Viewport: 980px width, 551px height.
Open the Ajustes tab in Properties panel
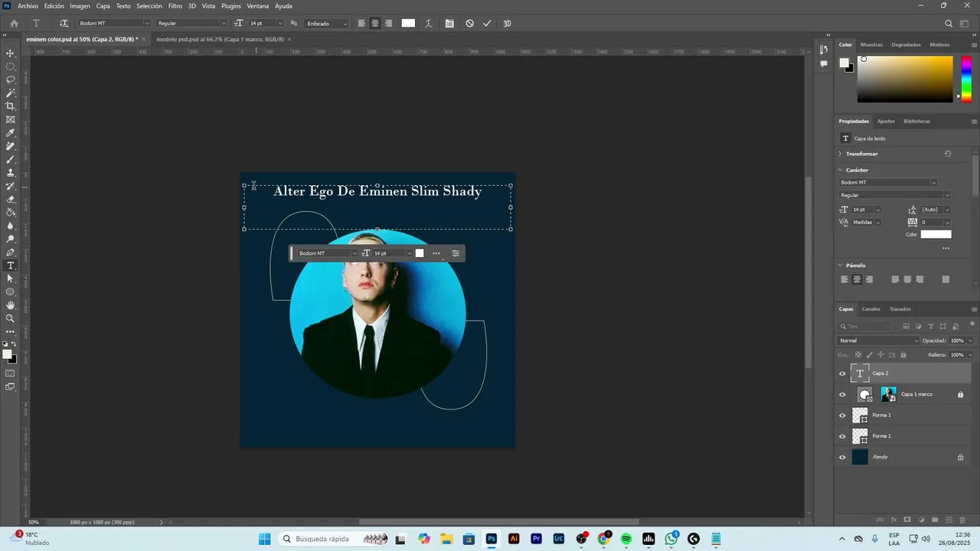tap(886, 121)
